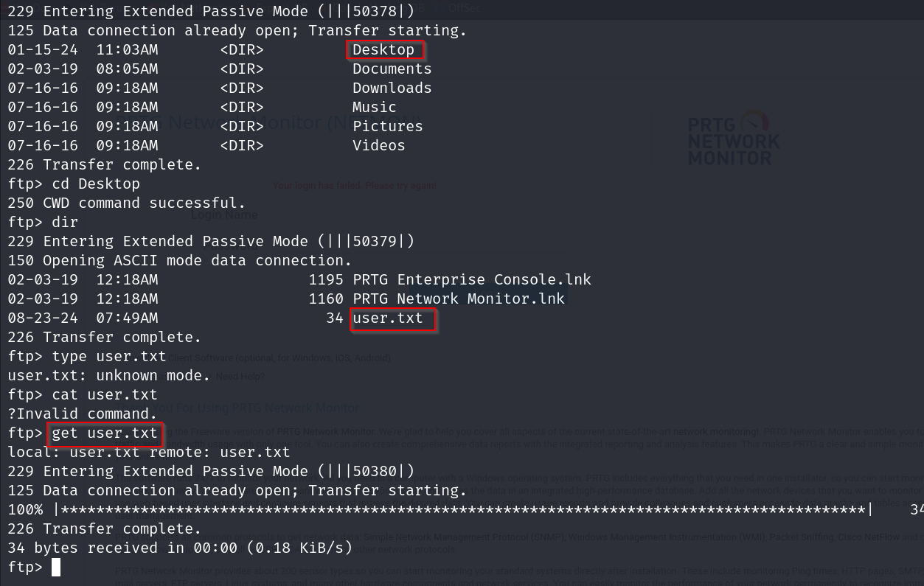Click the Videos directory entry
Viewport: 924px width, 586px height.
point(378,145)
